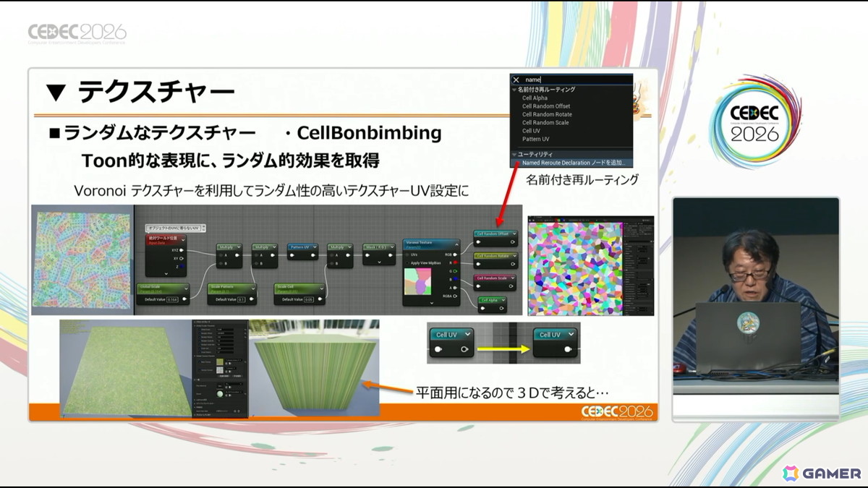
Task: Open the Cell Random Offset reroute node's chevron
Action: (514, 234)
